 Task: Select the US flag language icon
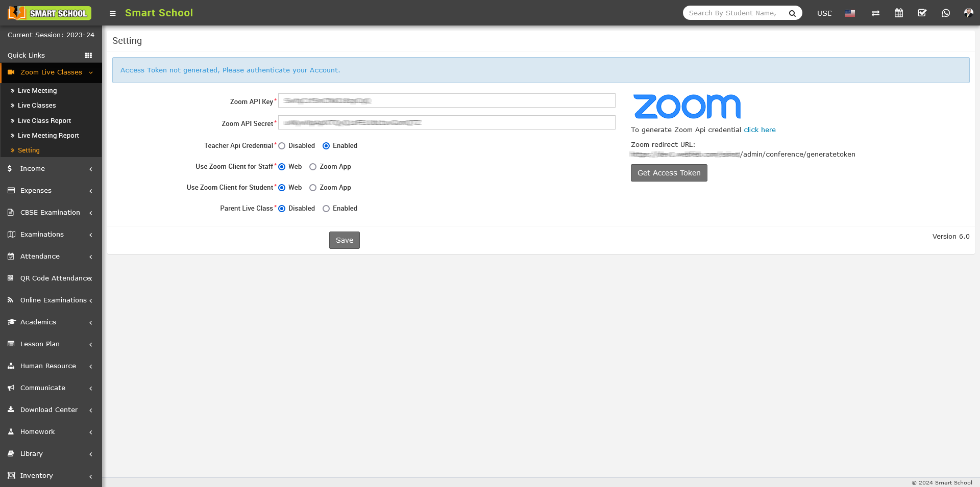[850, 13]
